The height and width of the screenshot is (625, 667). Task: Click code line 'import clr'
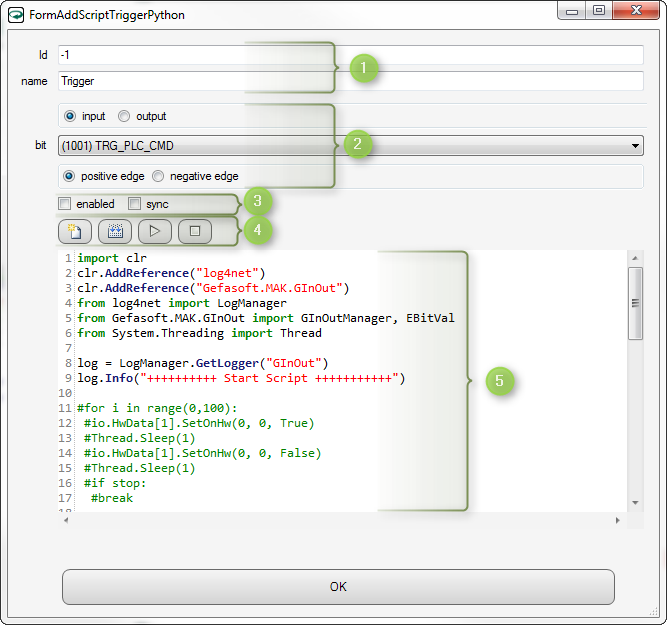(112, 258)
